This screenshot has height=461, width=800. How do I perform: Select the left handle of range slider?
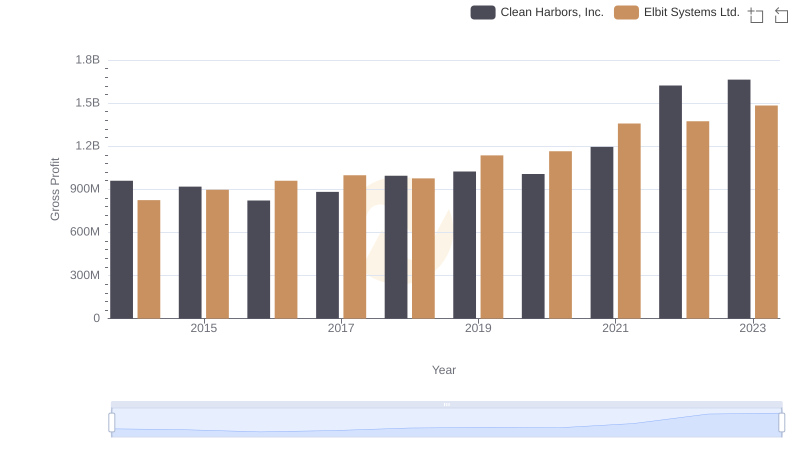tap(112, 422)
